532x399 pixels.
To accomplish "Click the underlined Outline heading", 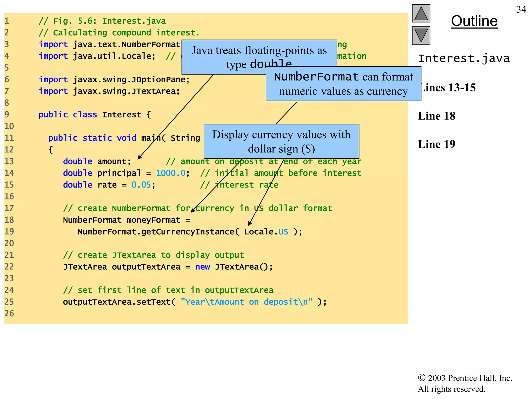I will coord(474,21).
